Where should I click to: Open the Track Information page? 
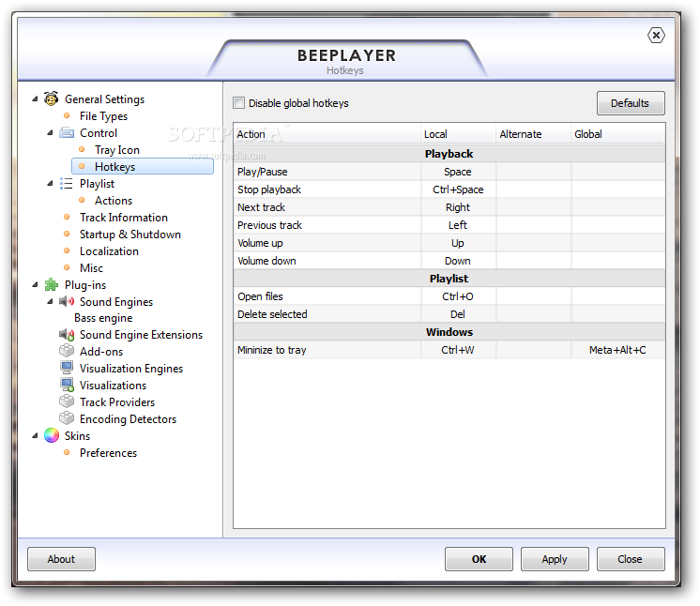pos(124,218)
